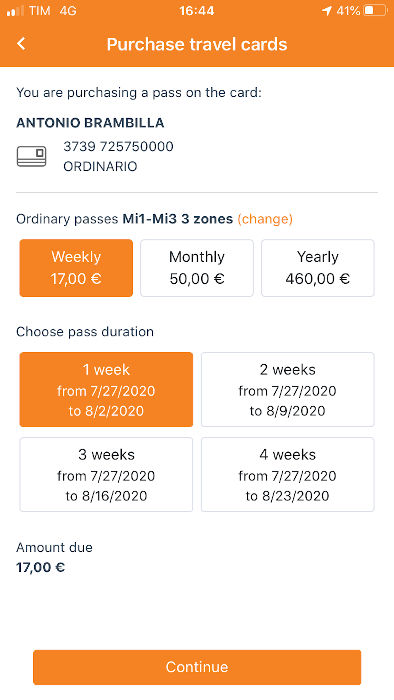Select the Yearly 460,00 € pass
Image resolution: width=394 pixels, height=700 pixels.
coord(318,268)
